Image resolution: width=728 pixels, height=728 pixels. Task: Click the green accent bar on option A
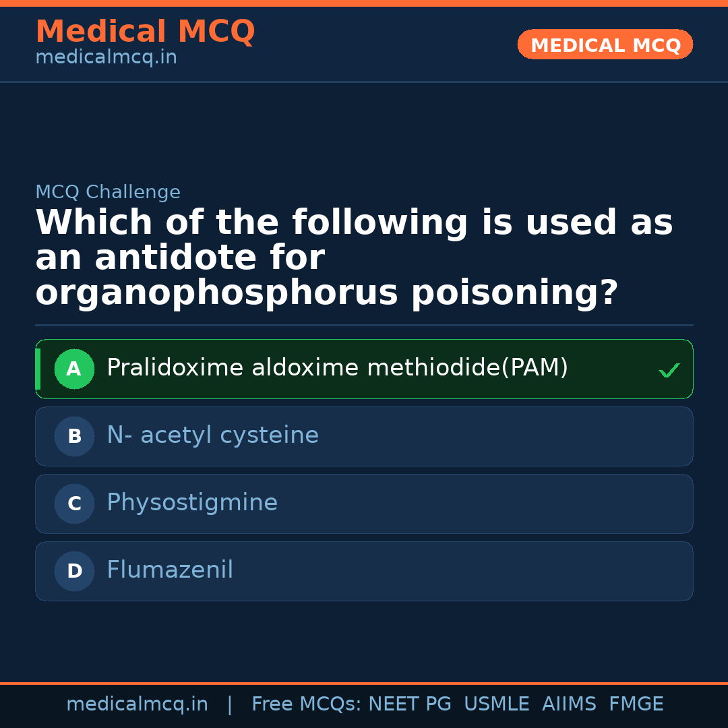coord(38,369)
